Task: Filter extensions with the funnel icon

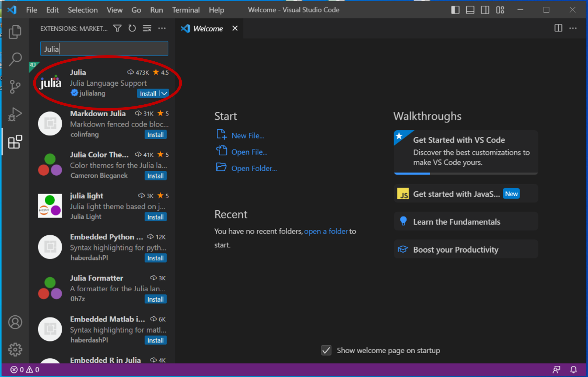Action: tap(117, 28)
